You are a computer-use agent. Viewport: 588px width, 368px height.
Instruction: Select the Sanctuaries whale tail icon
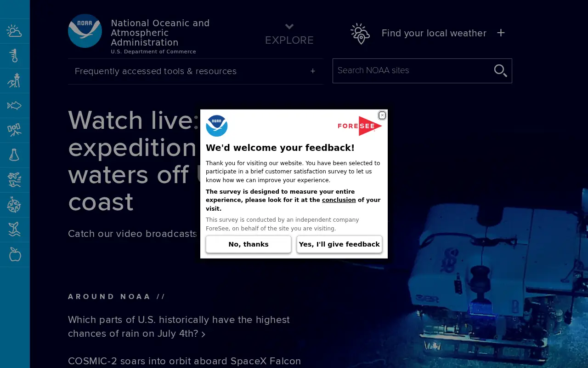[x=14, y=230]
